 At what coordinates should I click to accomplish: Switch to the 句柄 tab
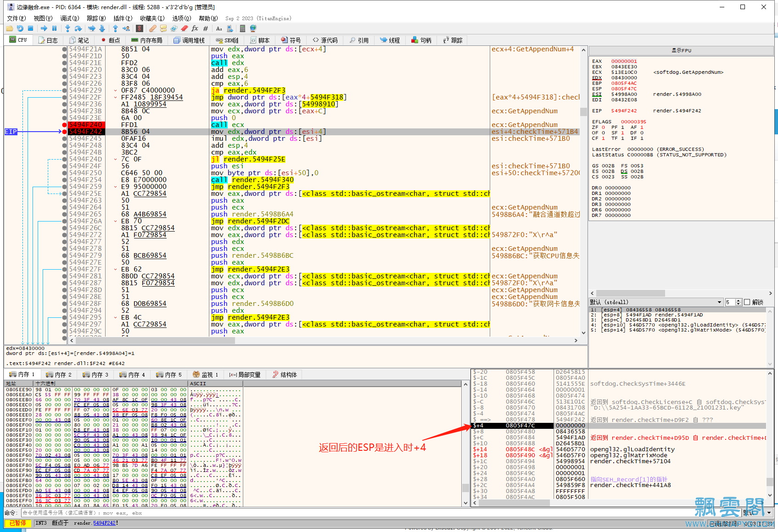coord(421,40)
